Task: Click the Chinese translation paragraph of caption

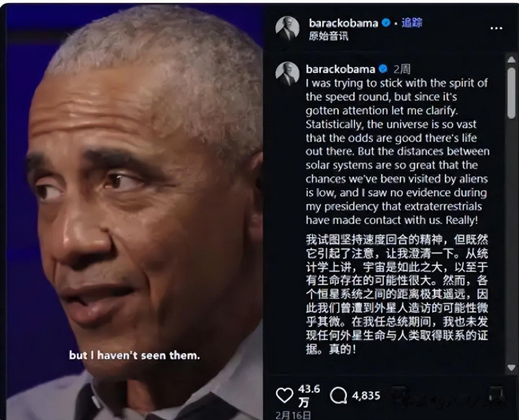Action: coord(396,295)
